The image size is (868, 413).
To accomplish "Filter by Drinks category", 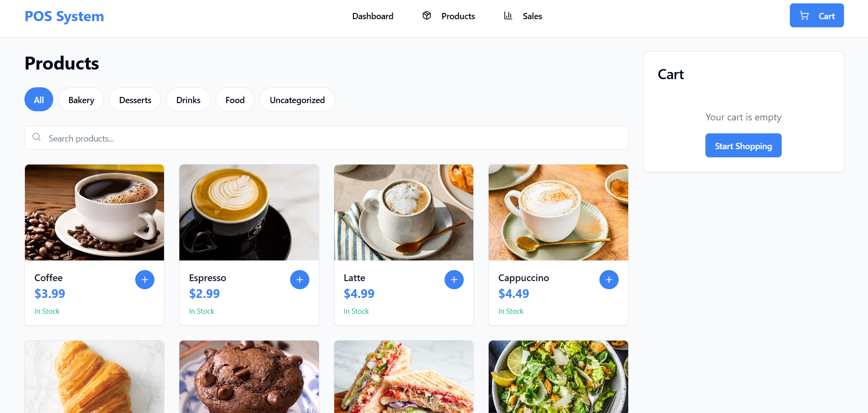I will (x=188, y=99).
